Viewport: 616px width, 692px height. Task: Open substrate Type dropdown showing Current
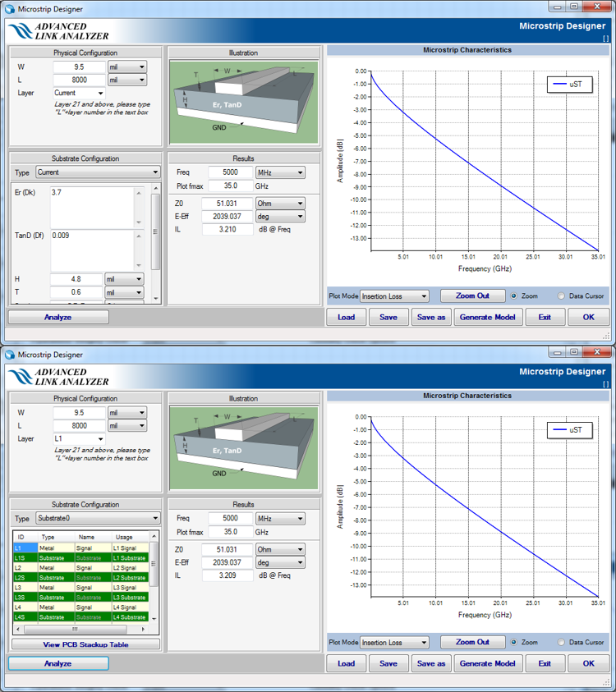click(98, 172)
